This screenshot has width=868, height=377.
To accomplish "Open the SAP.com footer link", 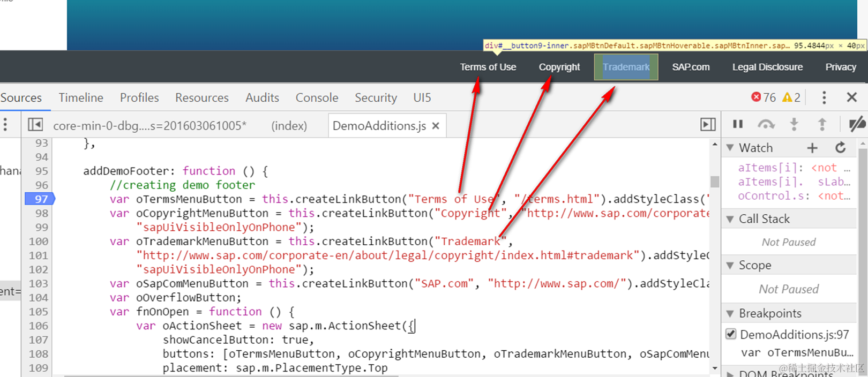I will coord(691,67).
